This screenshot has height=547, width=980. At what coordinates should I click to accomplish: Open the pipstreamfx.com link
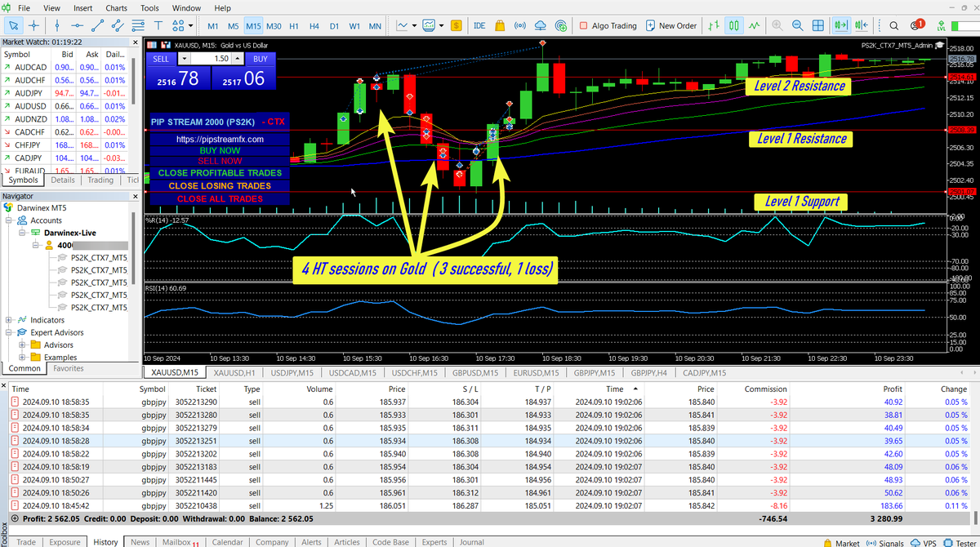tap(220, 140)
